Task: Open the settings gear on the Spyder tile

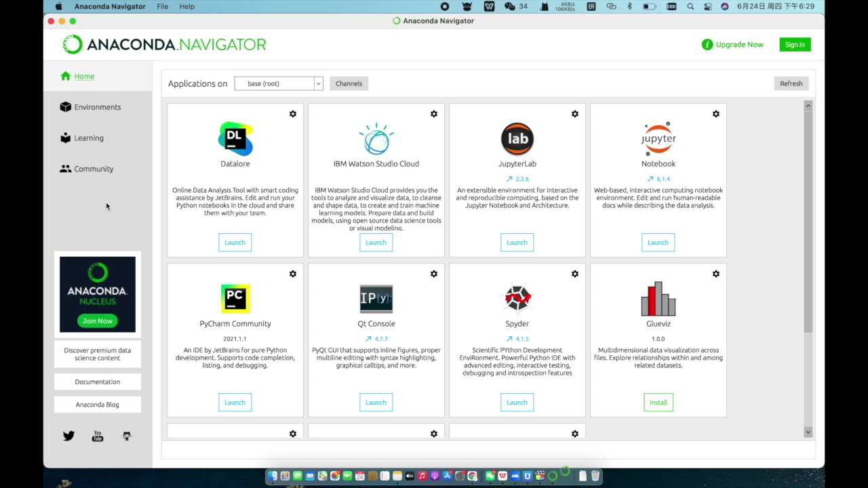Action: (574, 274)
